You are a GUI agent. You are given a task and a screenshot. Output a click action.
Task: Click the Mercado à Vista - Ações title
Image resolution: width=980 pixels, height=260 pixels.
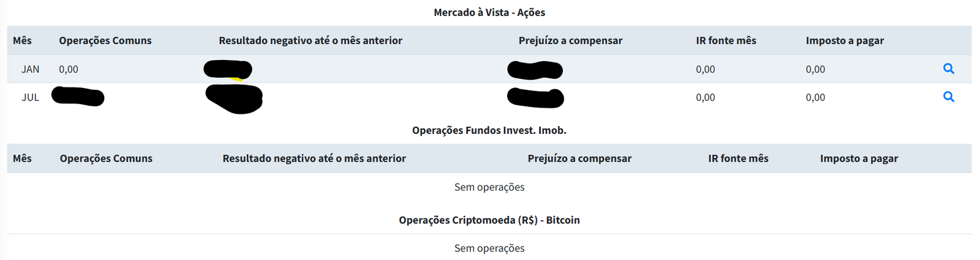click(x=489, y=12)
